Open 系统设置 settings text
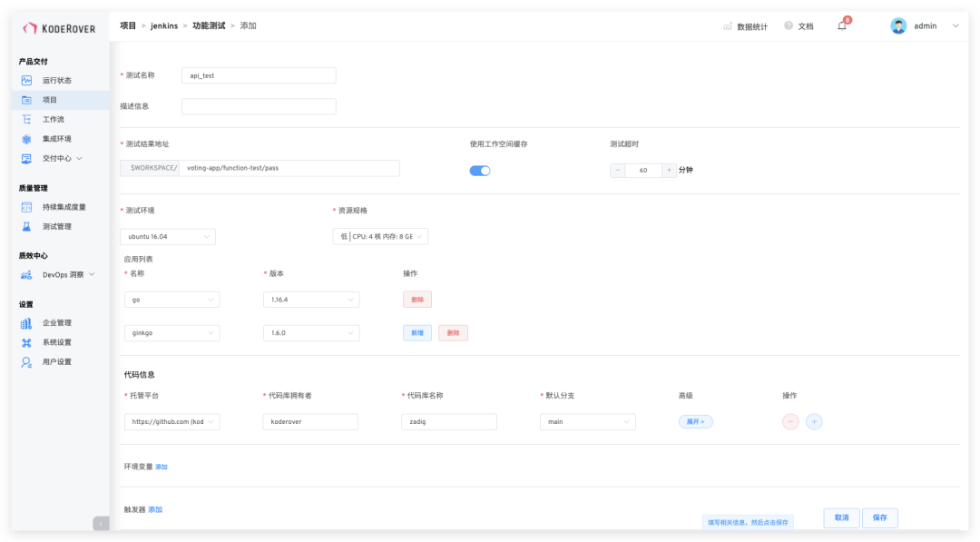Viewport: 980px width, 542px height. tap(57, 342)
